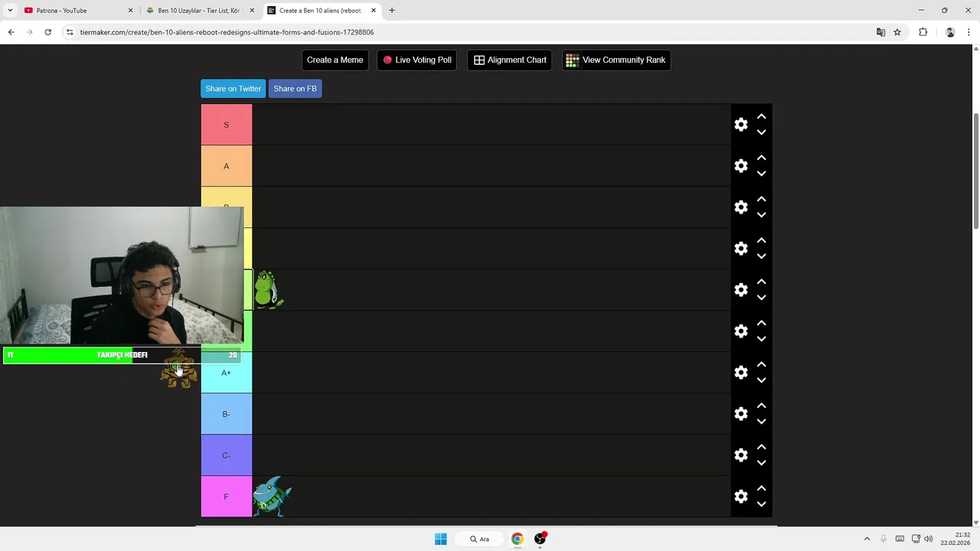The width and height of the screenshot is (980, 551).
Task: Open the Chrome profile avatar
Action: pos(950,32)
